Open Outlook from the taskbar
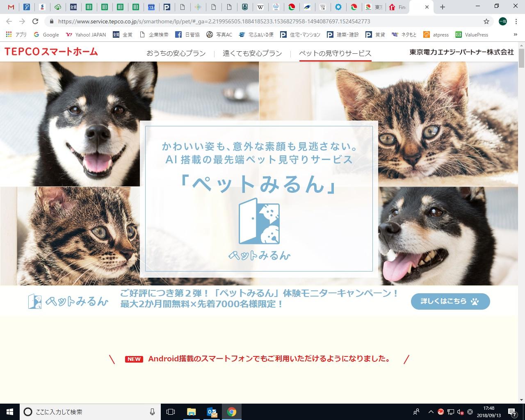Image resolution: width=525 pixels, height=420 pixels. click(x=212, y=412)
